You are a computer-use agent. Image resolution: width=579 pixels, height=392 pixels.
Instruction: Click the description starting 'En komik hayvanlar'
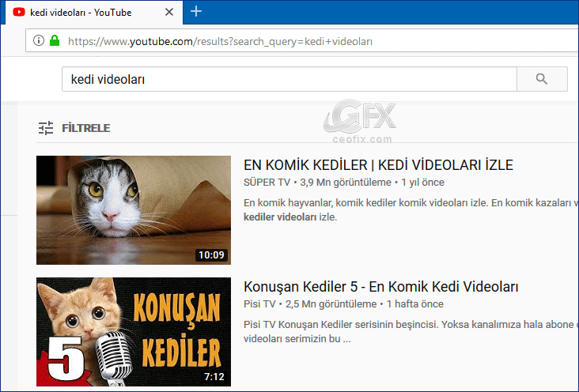coord(411,210)
